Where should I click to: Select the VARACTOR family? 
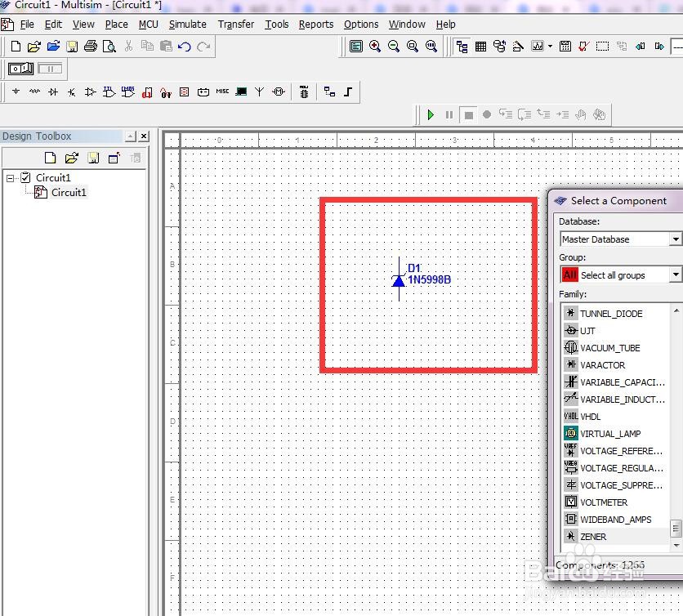[x=615, y=365]
